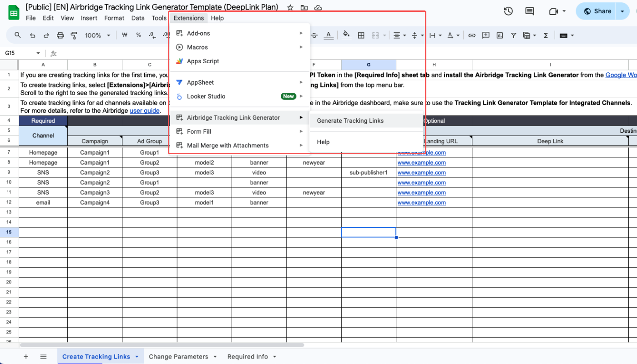Expand the name box dropdown arrow
This screenshot has width=637, height=364.
(38, 53)
